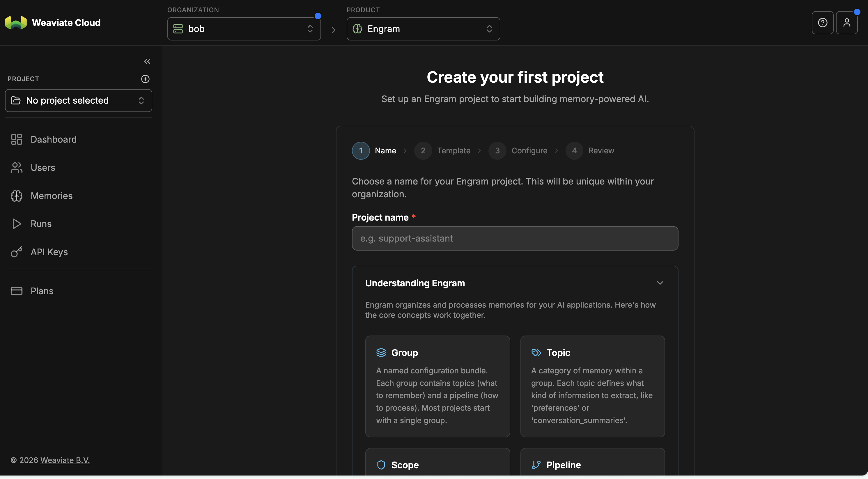Click the Users people icon
Viewport: 868px width, 479px height.
(x=17, y=168)
